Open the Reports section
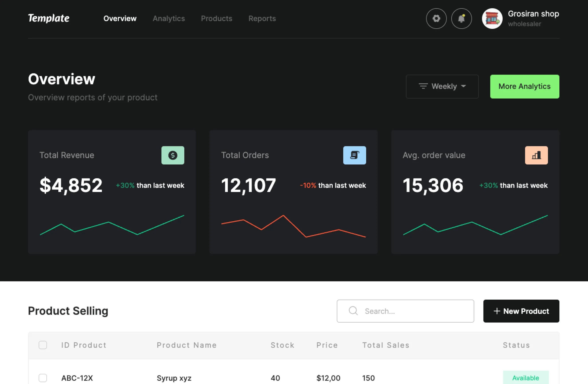 point(262,18)
